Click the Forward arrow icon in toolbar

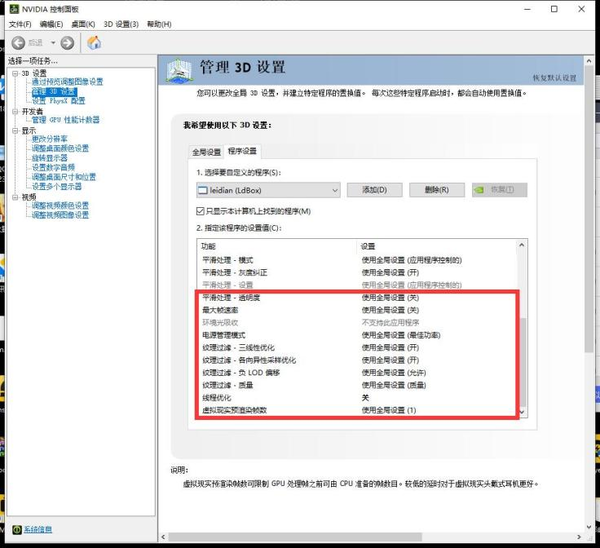[x=67, y=43]
